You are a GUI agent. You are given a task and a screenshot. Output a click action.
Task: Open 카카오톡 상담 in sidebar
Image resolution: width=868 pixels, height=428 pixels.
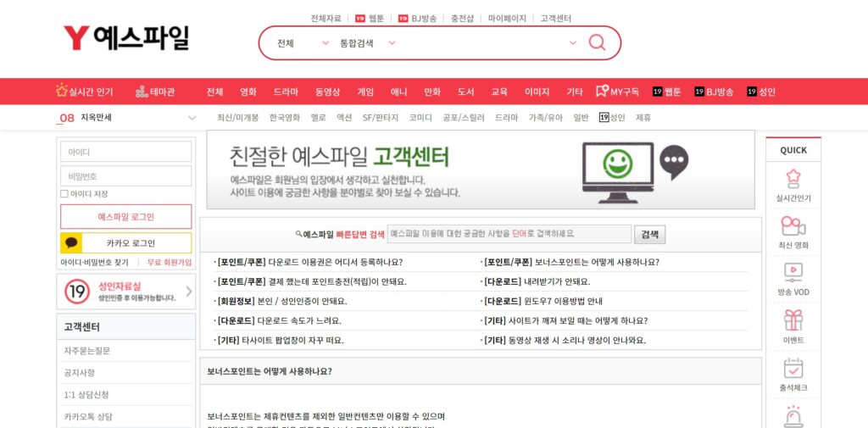coord(88,417)
